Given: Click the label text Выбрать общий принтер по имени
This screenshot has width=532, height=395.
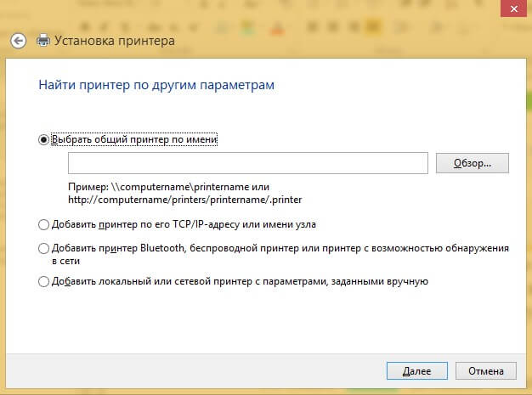Looking at the screenshot, I should pyautogui.click(x=134, y=140).
